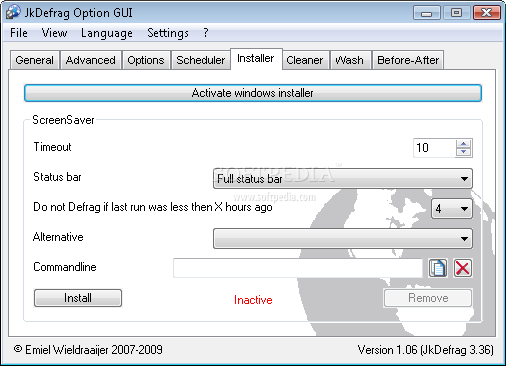Click Activate windows installer button
The height and width of the screenshot is (366, 506).
coord(253,93)
